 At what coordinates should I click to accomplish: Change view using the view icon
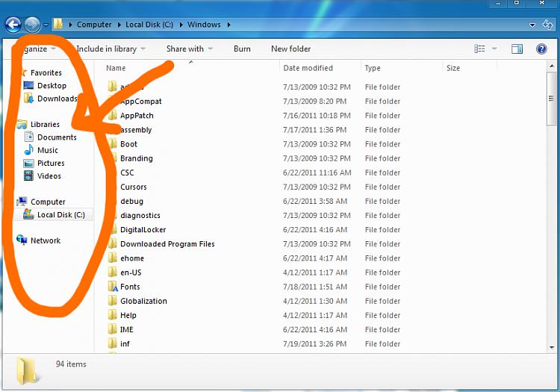pyautogui.click(x=479, y=49)
